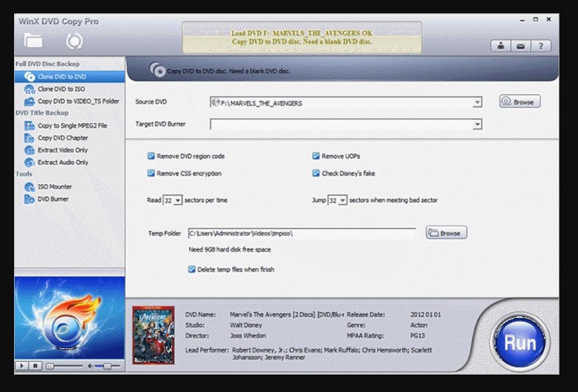
Task: Stop the preview playback
Action: (x=36, y=366)
